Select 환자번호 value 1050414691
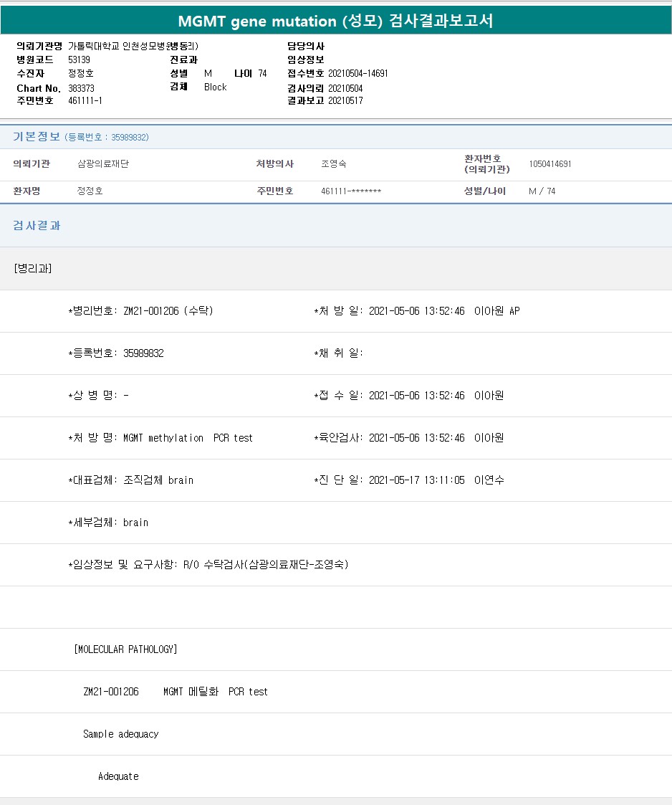 [549, 164]
